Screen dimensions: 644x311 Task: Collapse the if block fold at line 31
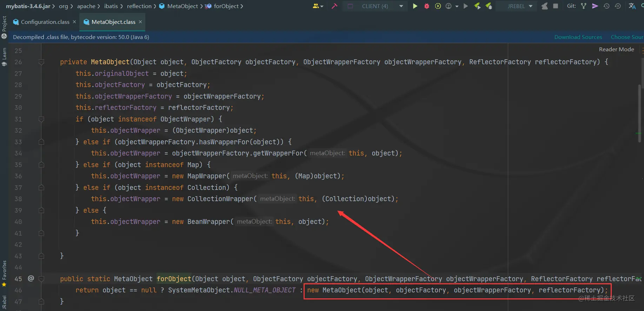pos(41,119)
